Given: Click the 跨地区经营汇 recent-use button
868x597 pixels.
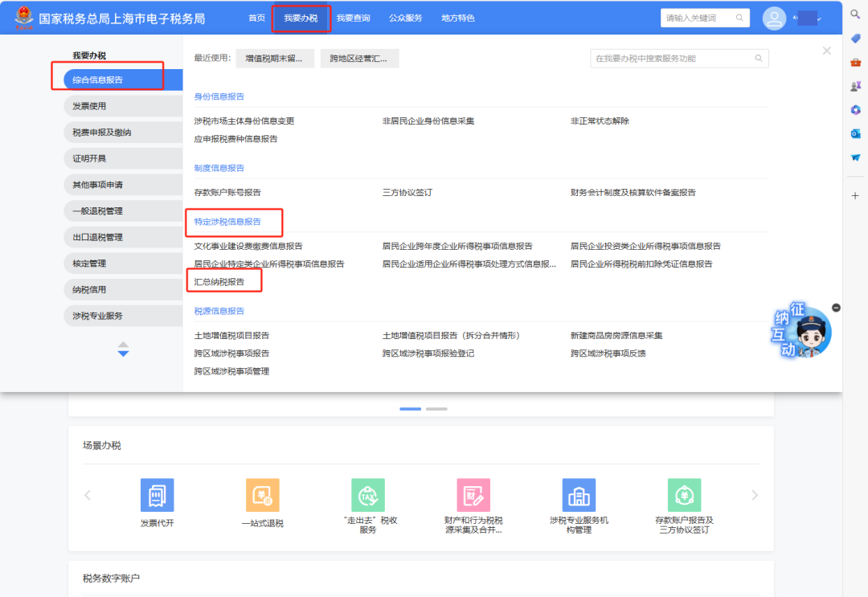Looking at the screenshot, I should click(358, 58).
